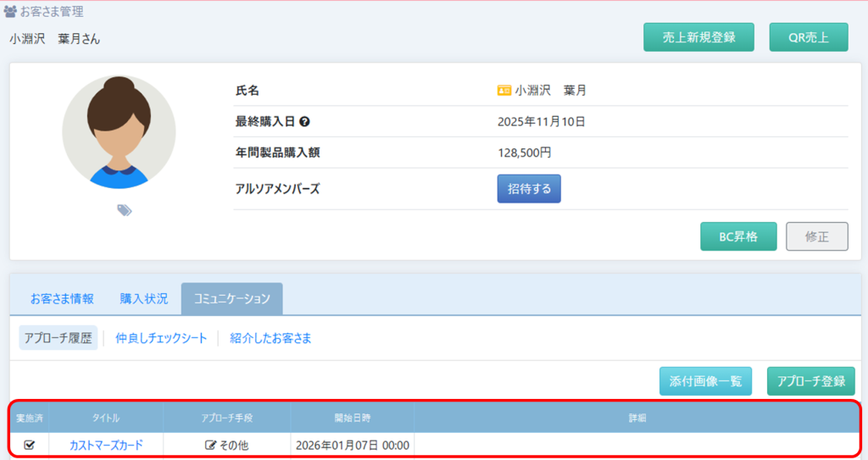Click the customer avatar image
Image resolution: width=868 pixels, height=460 pixels.
(x=119, y=132)
